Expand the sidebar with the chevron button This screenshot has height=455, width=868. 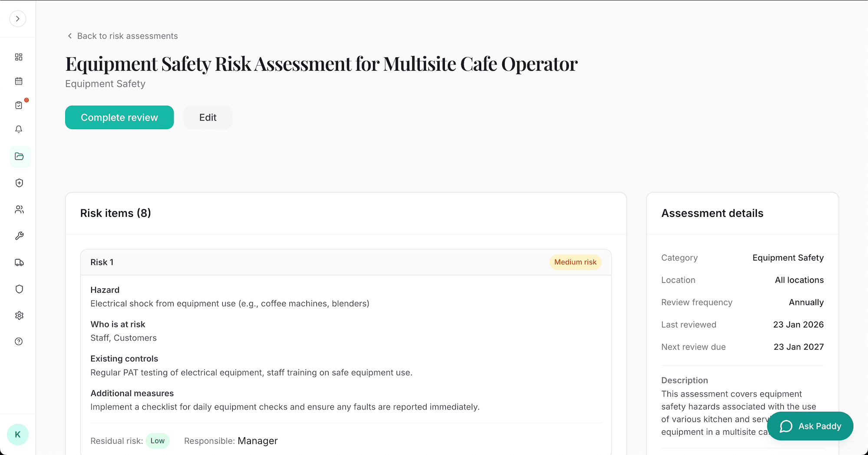pyautogui.click(x=17, y=19)
